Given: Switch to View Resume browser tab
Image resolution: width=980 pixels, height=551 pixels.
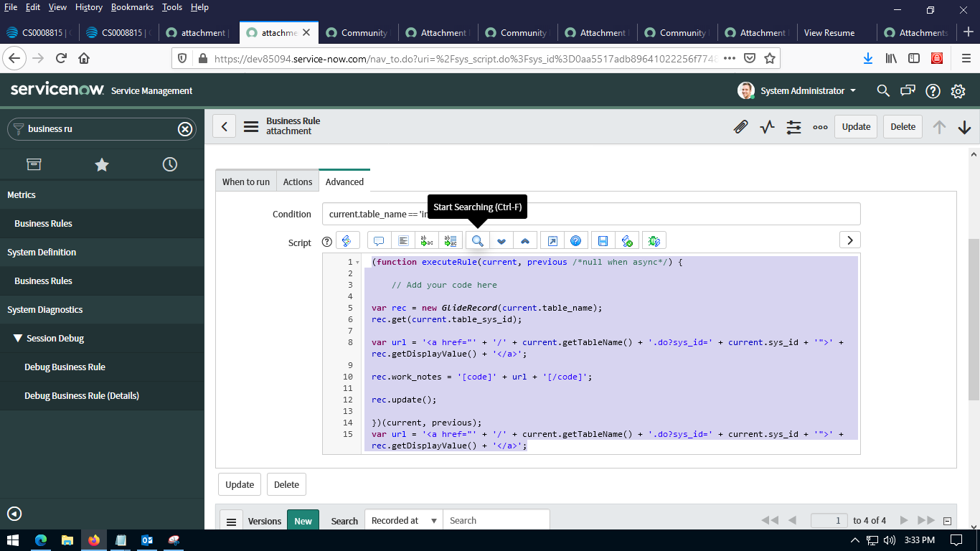Looking at the screenshot, I should pos(829,32).
